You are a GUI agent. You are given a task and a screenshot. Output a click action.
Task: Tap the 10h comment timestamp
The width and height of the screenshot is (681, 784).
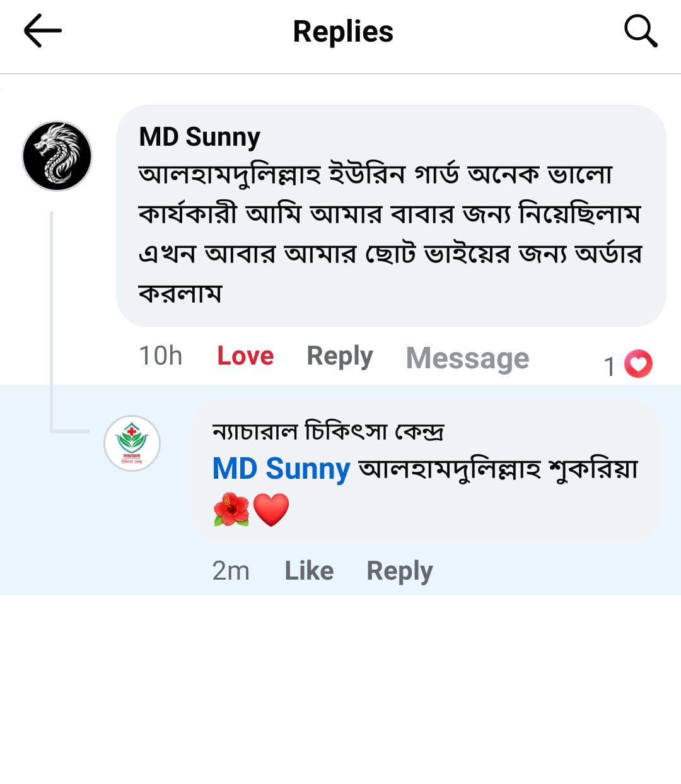pos(160,356)
